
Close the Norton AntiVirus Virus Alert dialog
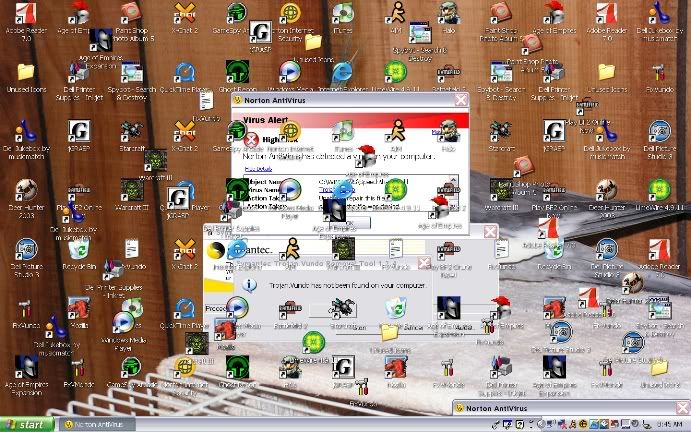click(x=460, y=99)
